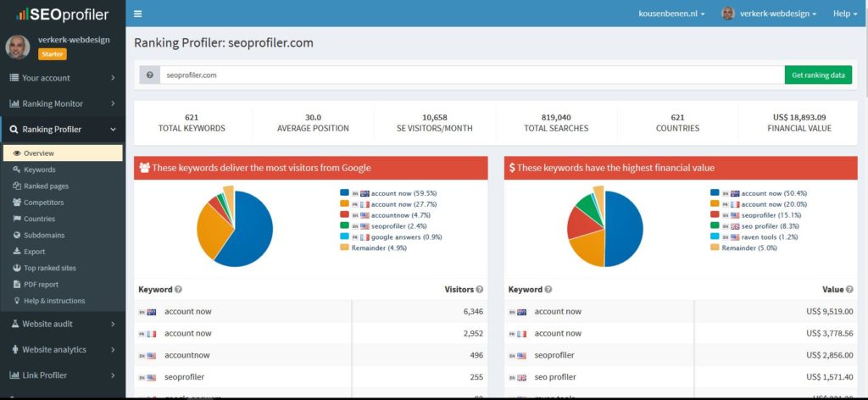
Task: Click the Remainder (4.9%) legend entry
Action: tap(374, 247)
